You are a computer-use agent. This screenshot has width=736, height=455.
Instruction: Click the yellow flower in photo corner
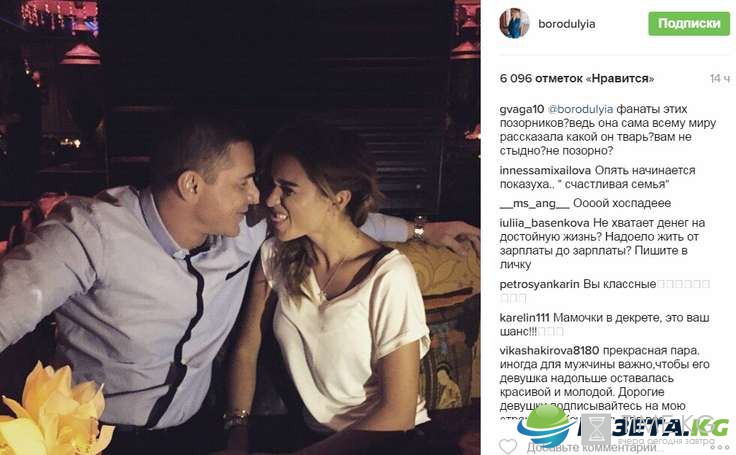click(54, 410)
